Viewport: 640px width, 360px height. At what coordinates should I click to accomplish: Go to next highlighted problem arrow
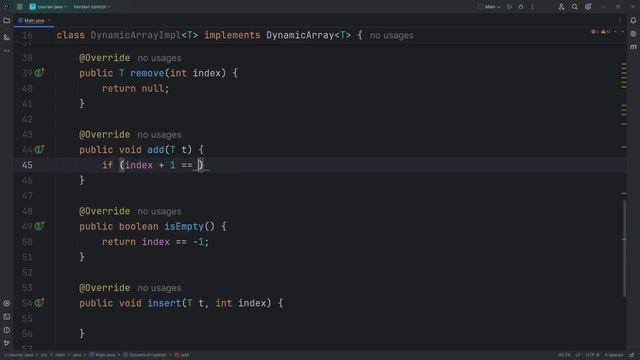(x=622, y=32)
